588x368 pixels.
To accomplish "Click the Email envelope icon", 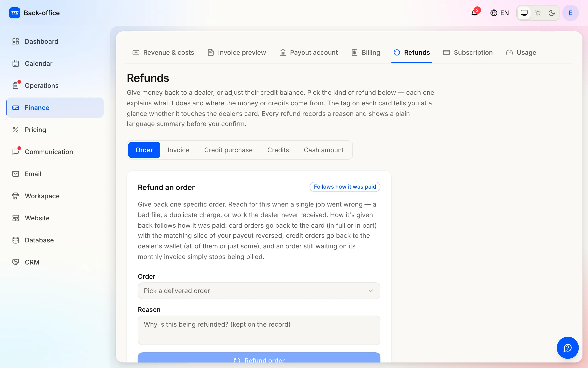I will click(x=16, y=174).
